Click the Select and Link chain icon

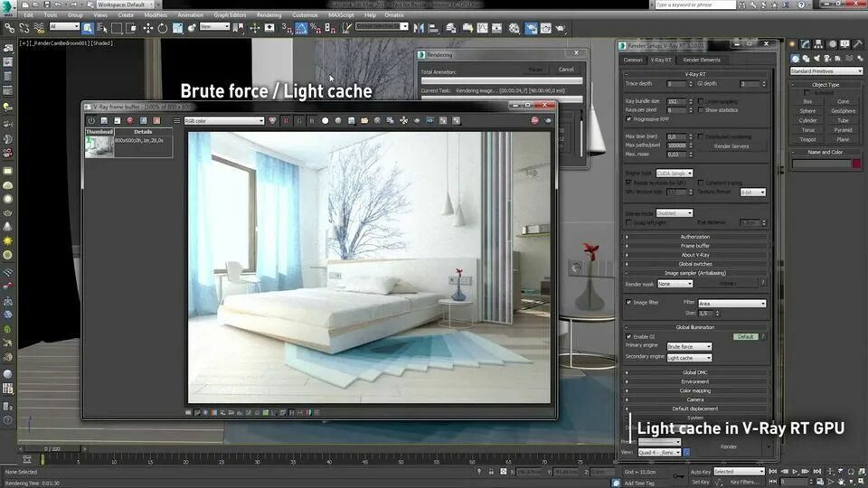pos(9,28)
